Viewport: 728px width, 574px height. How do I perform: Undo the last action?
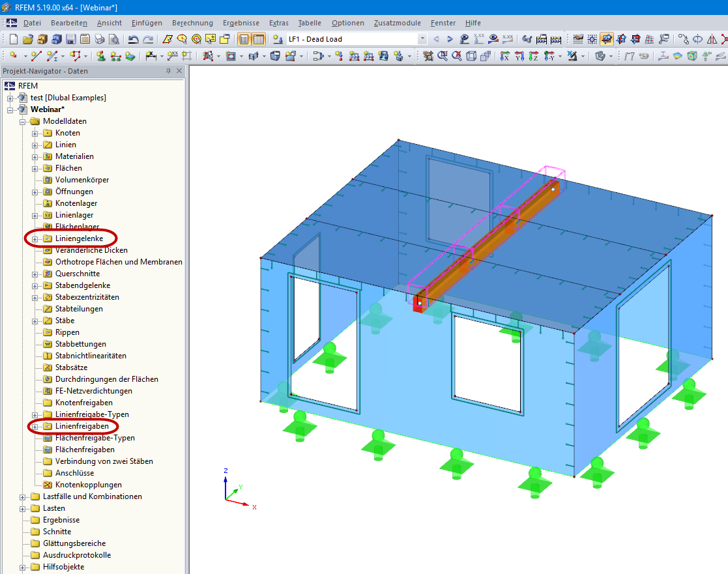pyautogui.click(x=133, y=40)
